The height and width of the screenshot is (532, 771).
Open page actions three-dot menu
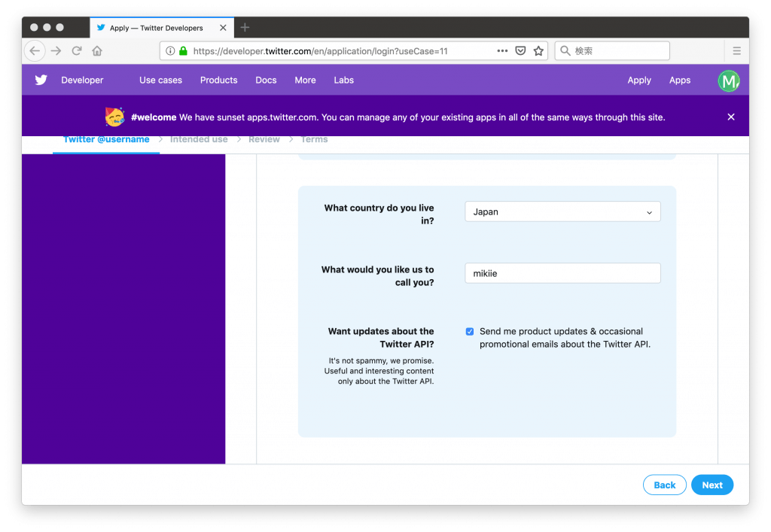pyautogui.click(x=502, y=51)
